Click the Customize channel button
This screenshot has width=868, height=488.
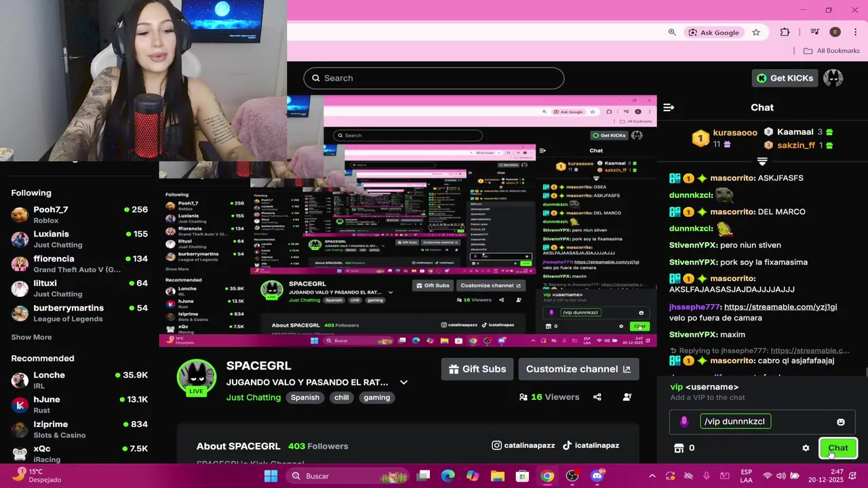coord(578,369)
